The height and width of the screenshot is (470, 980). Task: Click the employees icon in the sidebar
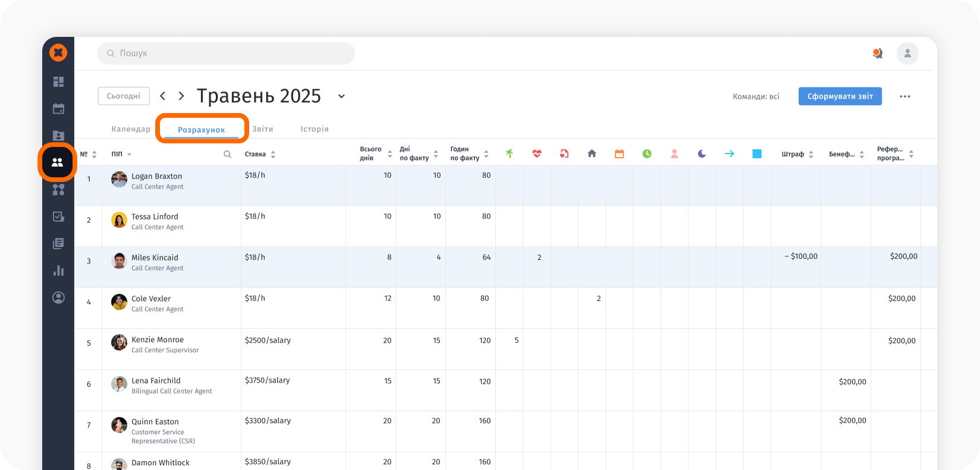click(x=58, y=162)
